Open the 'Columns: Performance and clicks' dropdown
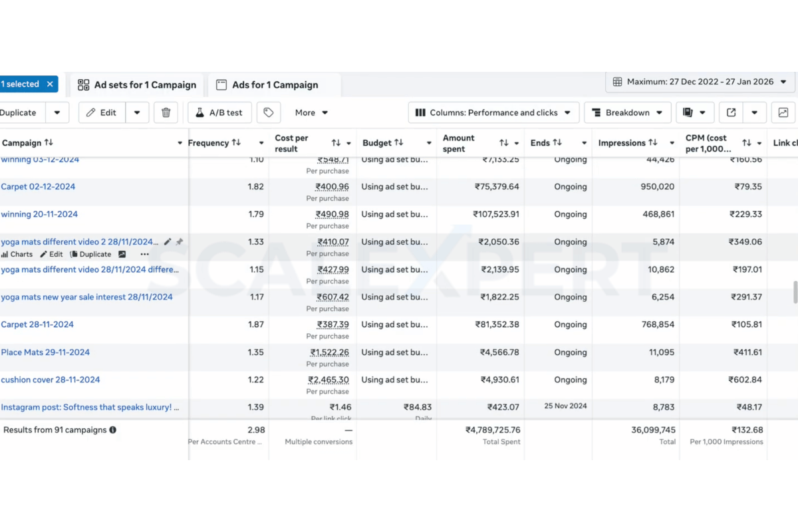The width and height of the screenshot is (798, 532). [493, 112]
